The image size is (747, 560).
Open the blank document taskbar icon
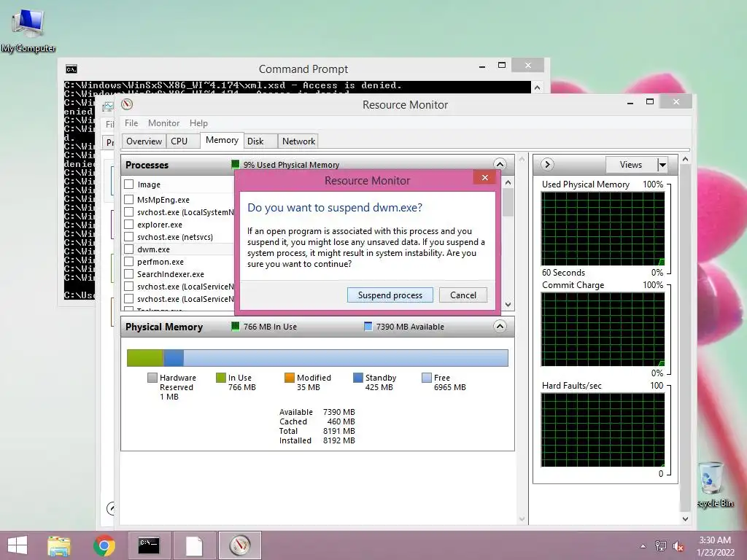[194, 545]
